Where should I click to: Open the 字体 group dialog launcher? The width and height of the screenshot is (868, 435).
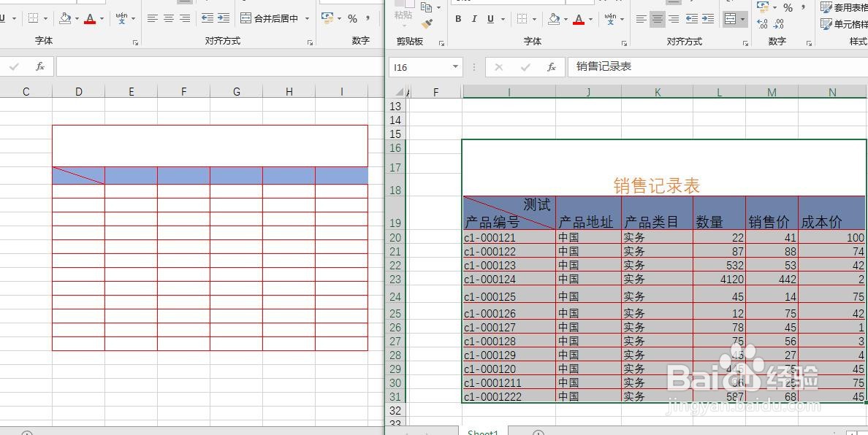pos(624,43)
